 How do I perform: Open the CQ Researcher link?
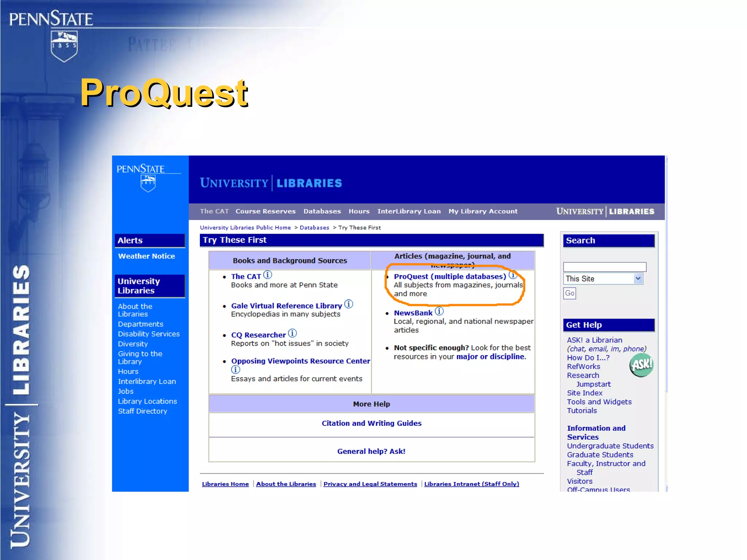(259, 335)
